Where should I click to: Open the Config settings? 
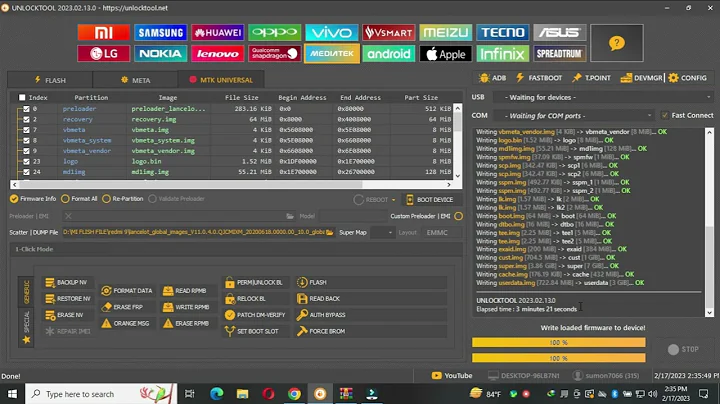click(687, 78)
